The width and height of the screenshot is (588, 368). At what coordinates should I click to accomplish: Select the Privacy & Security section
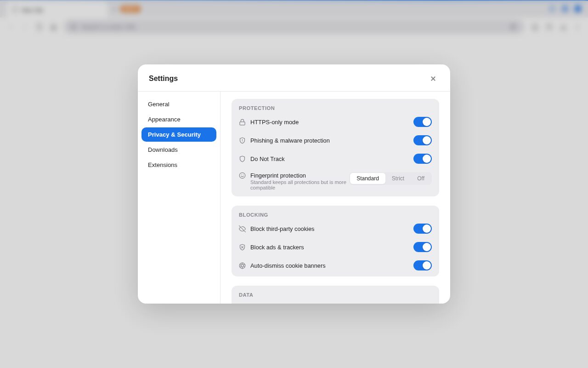[179, 135]
